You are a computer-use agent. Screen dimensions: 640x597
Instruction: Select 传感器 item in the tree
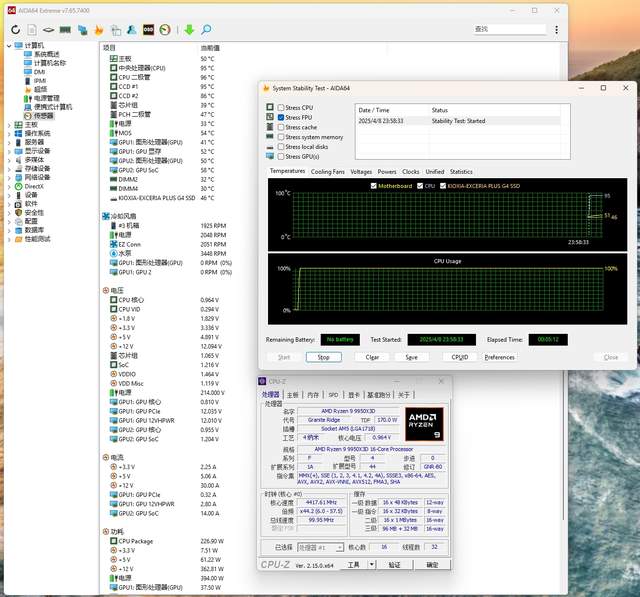tap(43, 116)
